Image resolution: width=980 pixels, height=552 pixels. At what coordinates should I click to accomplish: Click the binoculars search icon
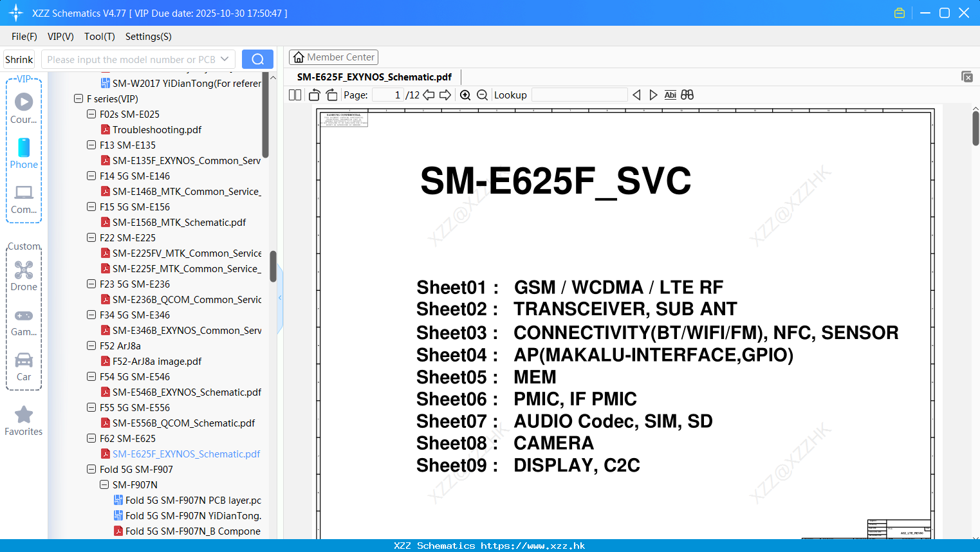(x=687, y=95)
